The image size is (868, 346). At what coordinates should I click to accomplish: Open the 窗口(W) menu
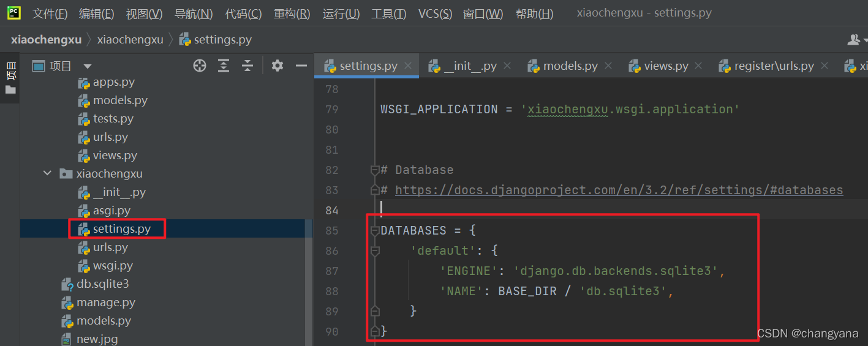coord(483,13)
